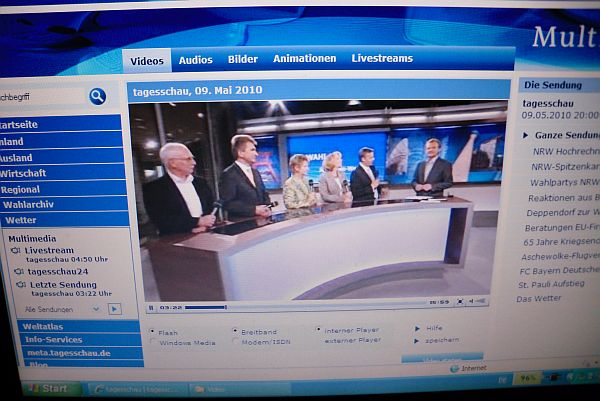This screenshot has width=600, height=401.
Task: Click the speaker volume icon in player
Action: point(471,302)
